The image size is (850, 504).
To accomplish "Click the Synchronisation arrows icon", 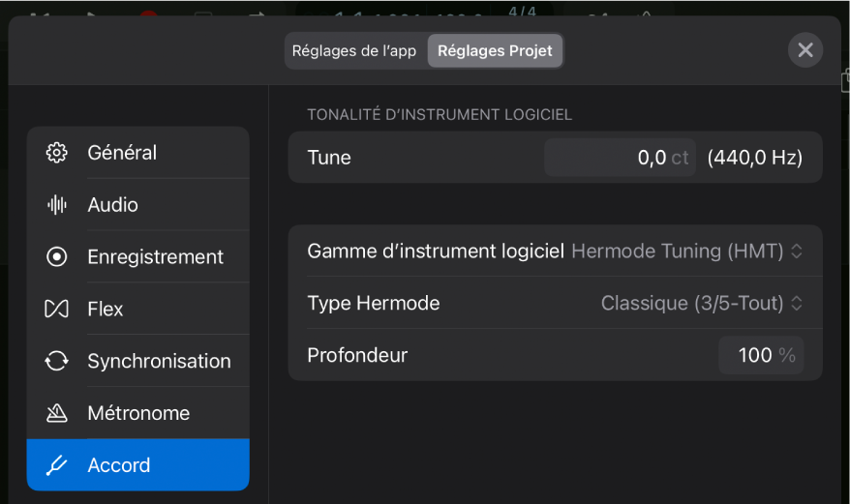I will click(57, 362).
